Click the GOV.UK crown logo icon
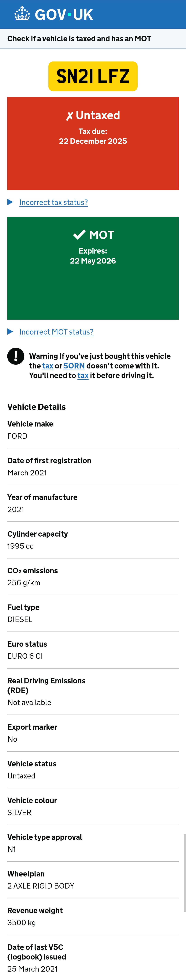 pos(22,14)
